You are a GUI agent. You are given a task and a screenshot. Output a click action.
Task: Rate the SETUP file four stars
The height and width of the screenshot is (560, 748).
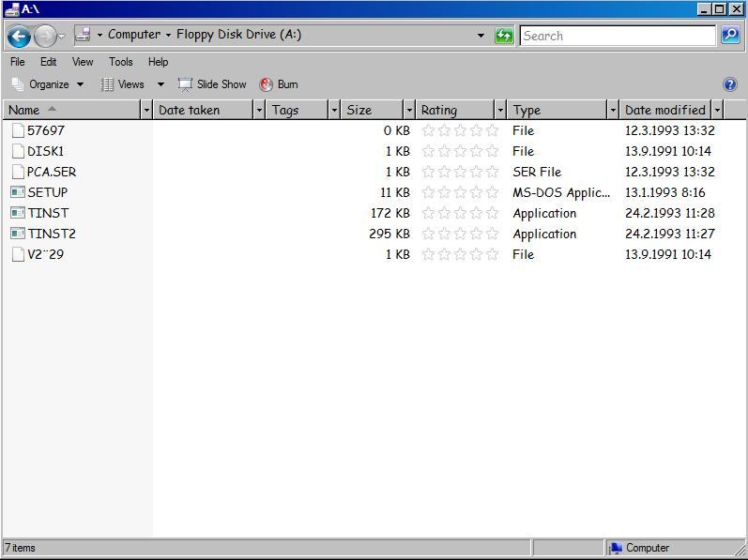476,192
